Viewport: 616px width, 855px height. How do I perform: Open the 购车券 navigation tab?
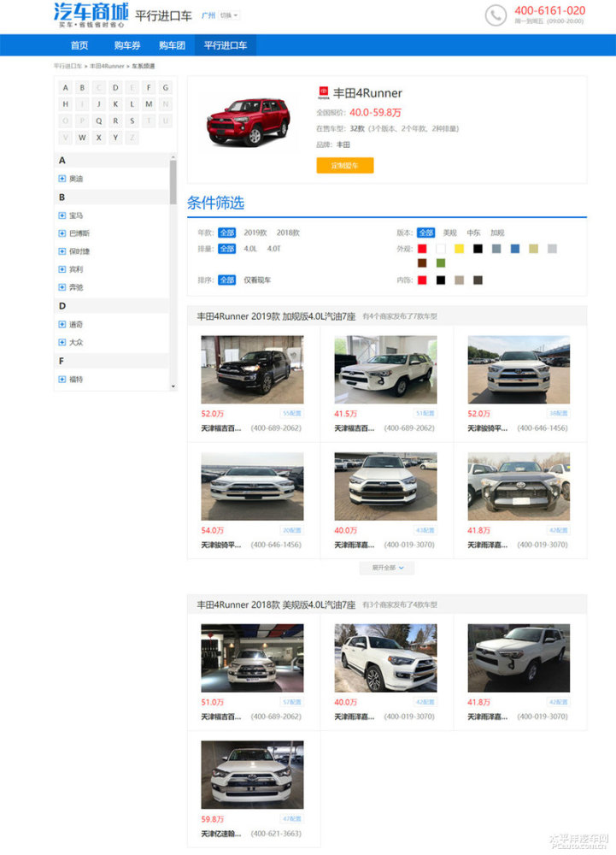pyautogui.click(x=127, y=45)
